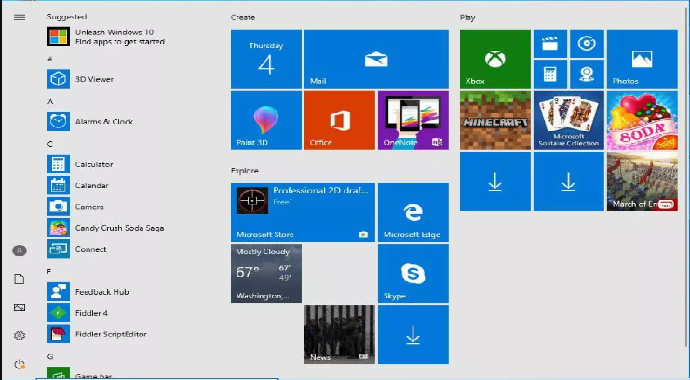
Task: Open the Mostly Cloudy weather tile
Action: pos(266,274)
